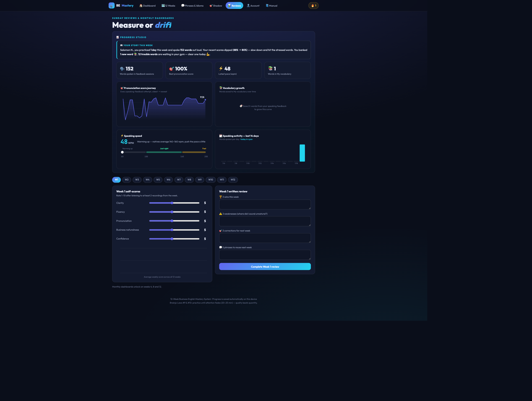Open the Manual page
The image size is (532, 401).
272,6
